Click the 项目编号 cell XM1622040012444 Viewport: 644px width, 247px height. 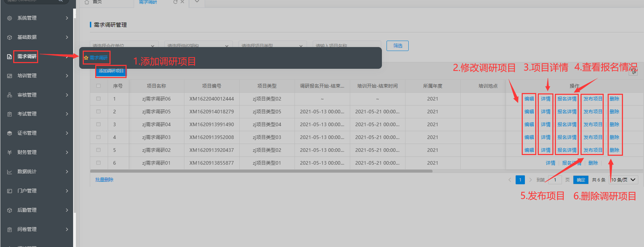212,99
